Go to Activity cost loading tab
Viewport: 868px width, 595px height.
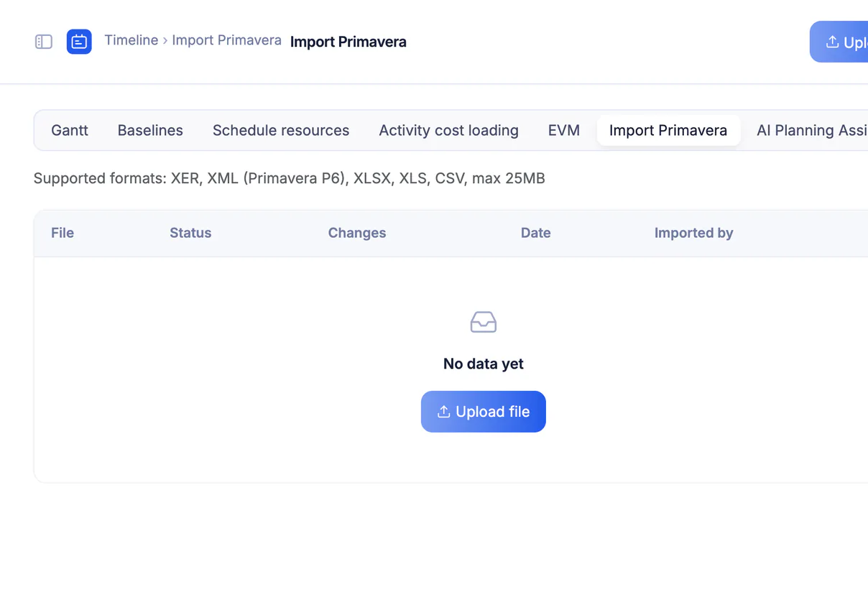(x=448, y=130)
